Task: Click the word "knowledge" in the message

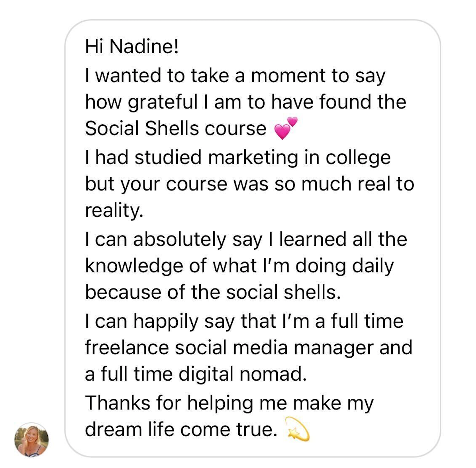Action: [134, 266]
